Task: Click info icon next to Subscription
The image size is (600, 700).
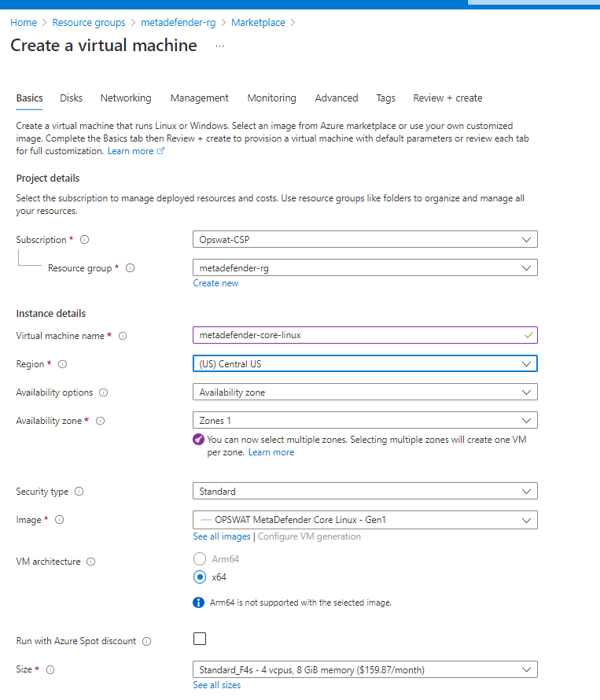Action: (84, 240)
